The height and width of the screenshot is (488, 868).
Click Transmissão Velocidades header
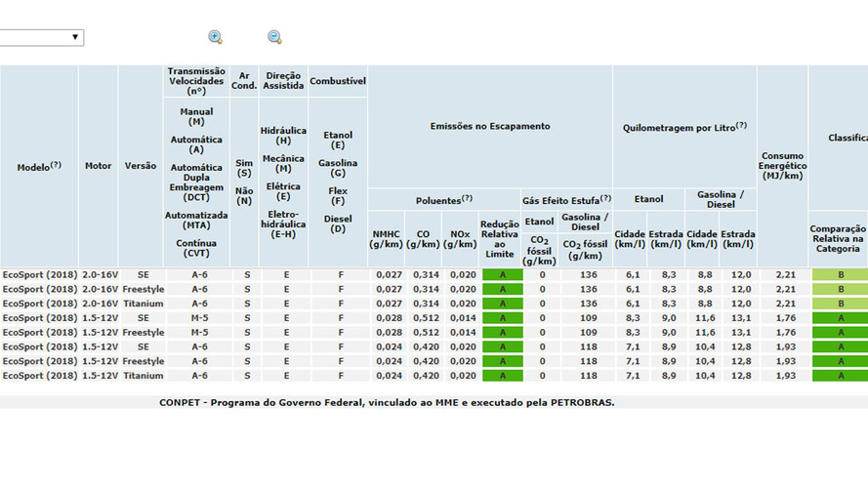point(196,81)
